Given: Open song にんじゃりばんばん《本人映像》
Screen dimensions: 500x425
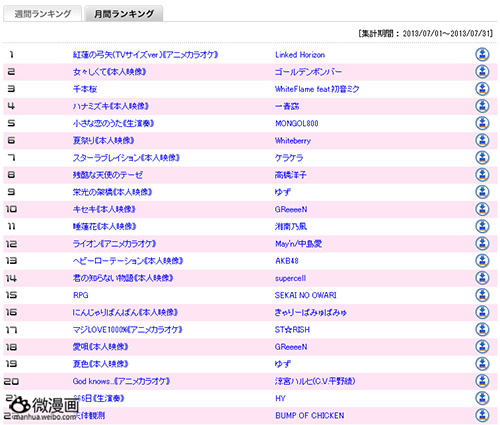Looking at the screenshot, I should click(125, 313).
